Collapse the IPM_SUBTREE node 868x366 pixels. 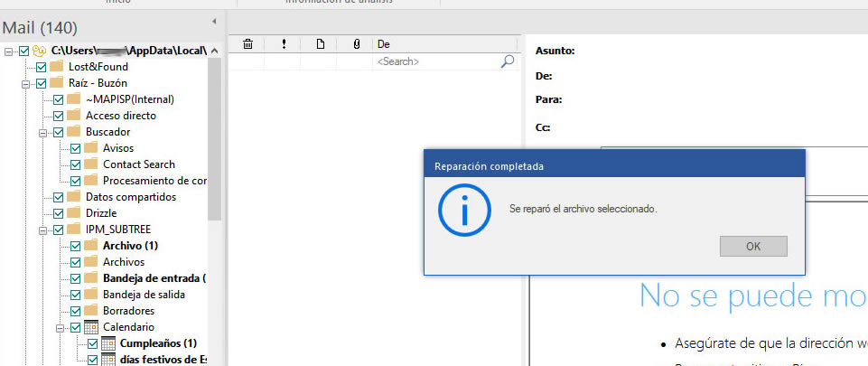42,230
